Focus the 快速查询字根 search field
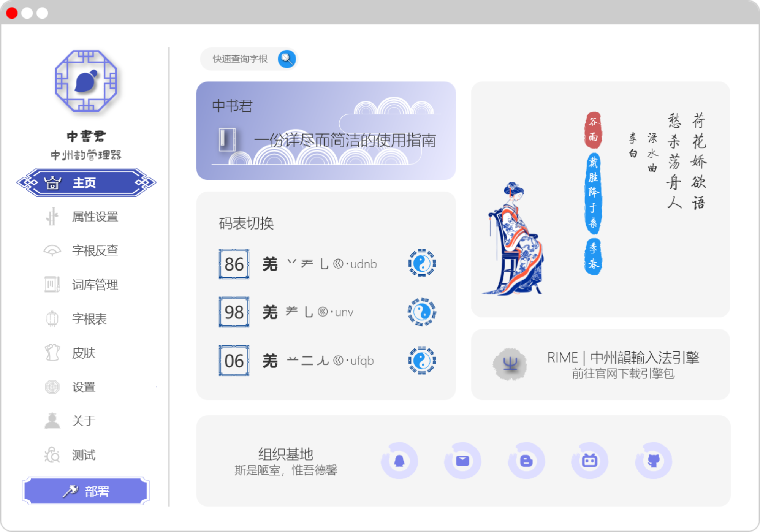The image size is (760, 532). point(240,59)
